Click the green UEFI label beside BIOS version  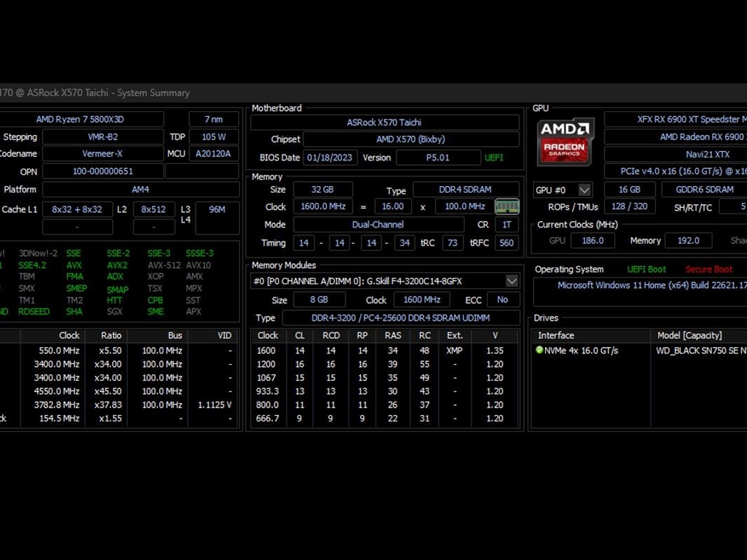click(x=494, y=157)
